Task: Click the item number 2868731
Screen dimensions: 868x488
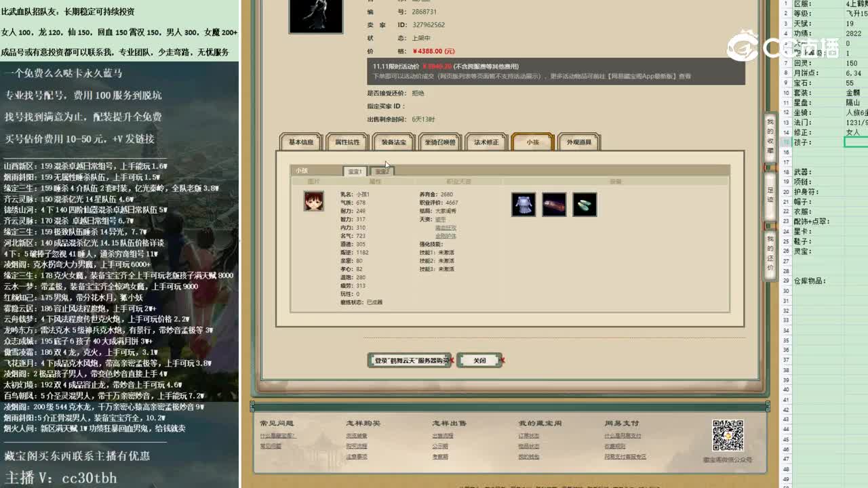Action: pyautogui.click(x=425, y=12)
